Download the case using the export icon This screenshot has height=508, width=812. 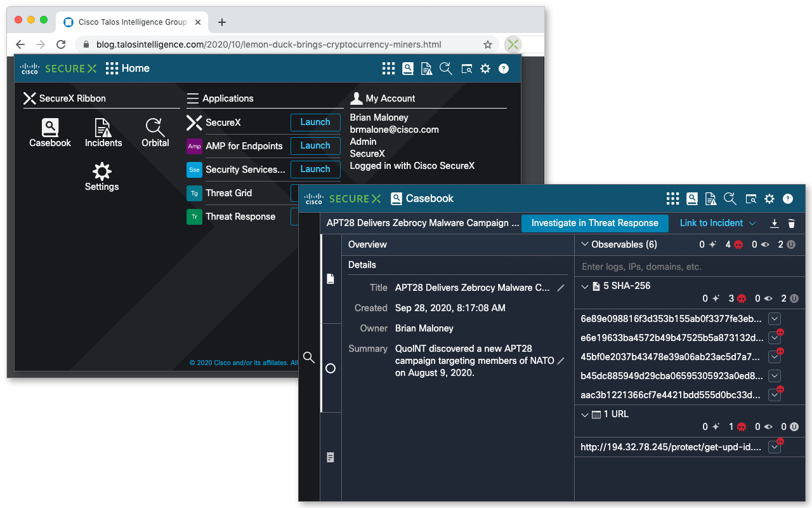tap(774, 224)
